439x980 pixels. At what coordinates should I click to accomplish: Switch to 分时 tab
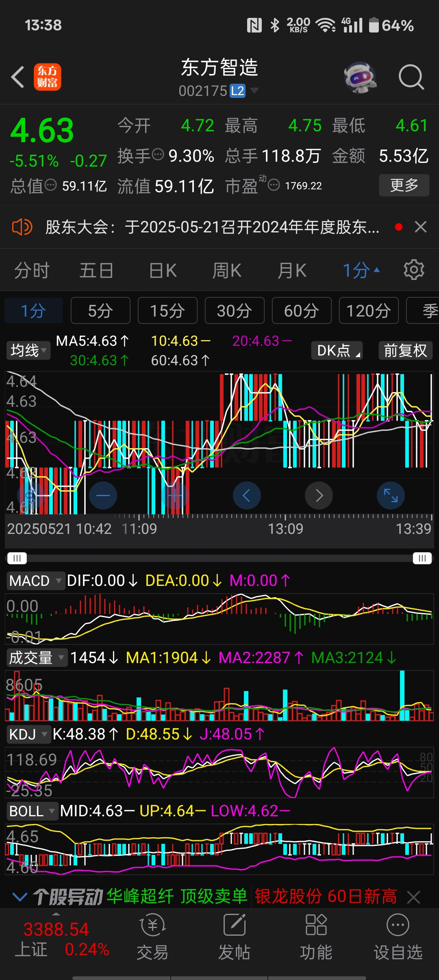[x=32, y=270]
